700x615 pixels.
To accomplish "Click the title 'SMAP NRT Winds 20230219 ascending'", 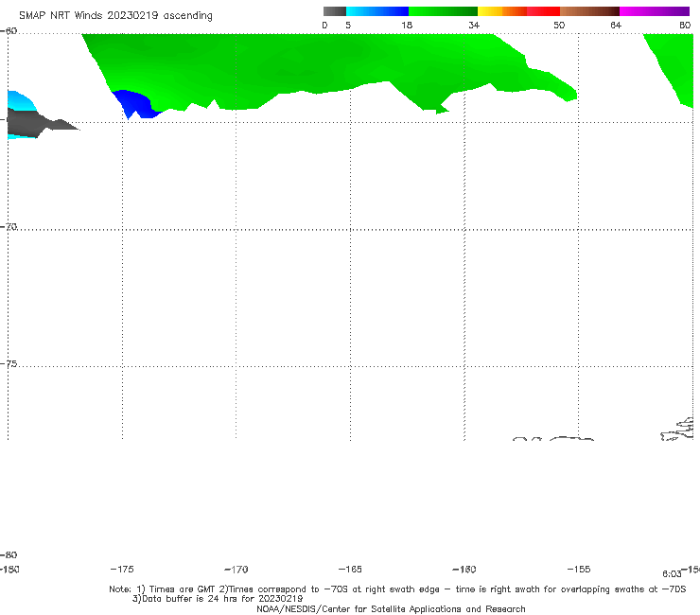I will (115, 15).
